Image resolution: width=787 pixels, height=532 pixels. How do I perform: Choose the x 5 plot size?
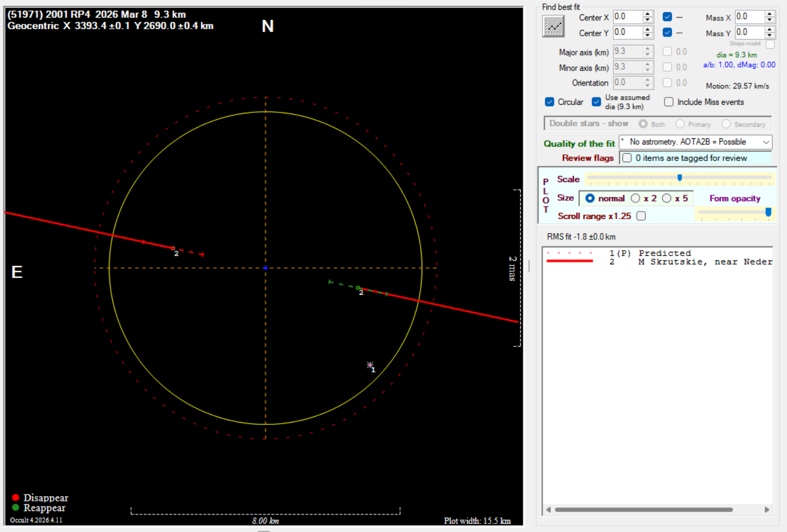point(667,199)
